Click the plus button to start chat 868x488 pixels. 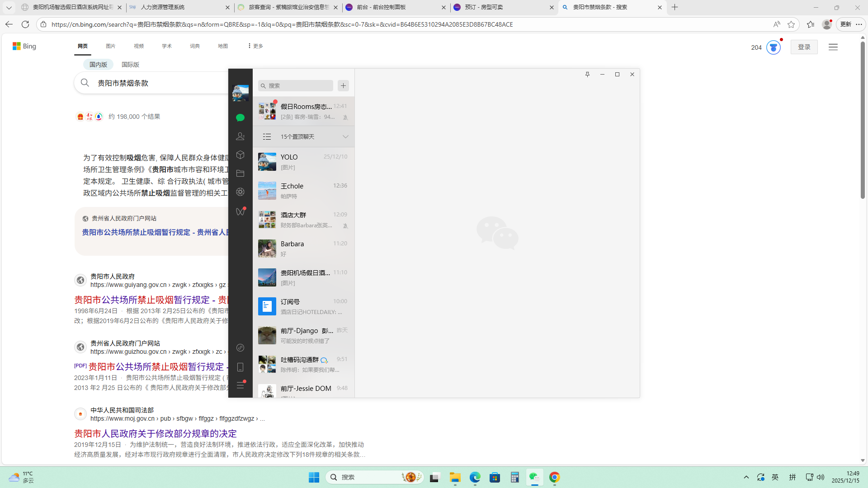click(x=343, y=86)
